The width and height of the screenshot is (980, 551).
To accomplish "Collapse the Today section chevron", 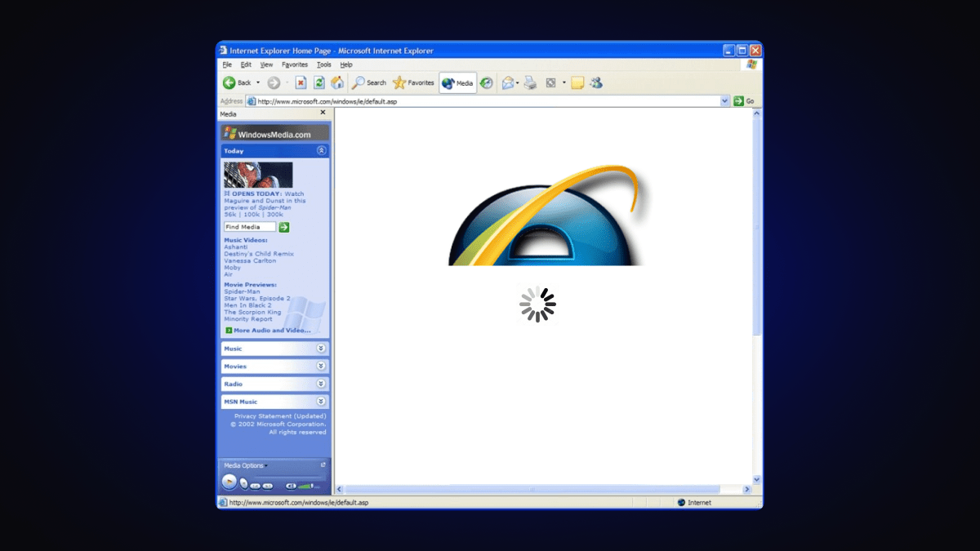I will (x=322, y=150).
